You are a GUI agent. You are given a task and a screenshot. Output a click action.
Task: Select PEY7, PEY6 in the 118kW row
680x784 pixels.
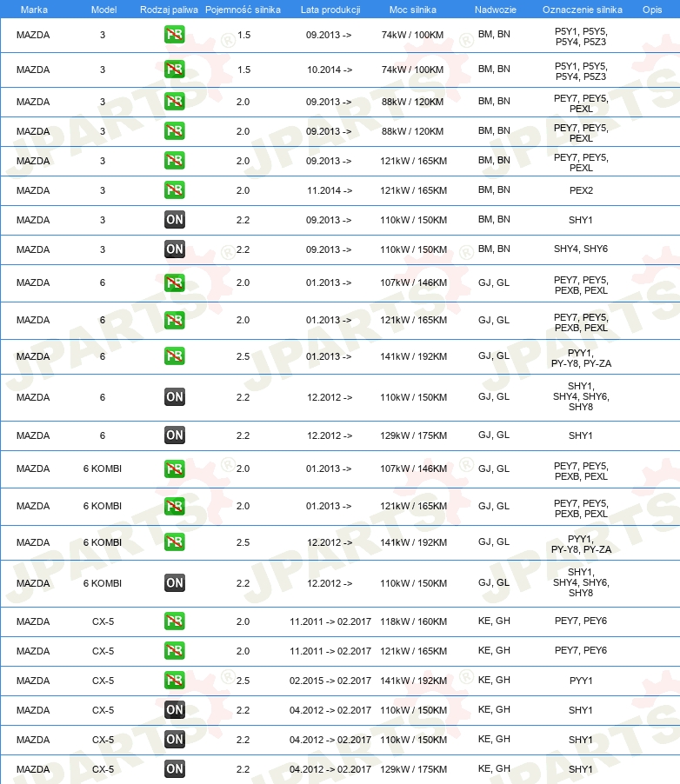point(581,621)
